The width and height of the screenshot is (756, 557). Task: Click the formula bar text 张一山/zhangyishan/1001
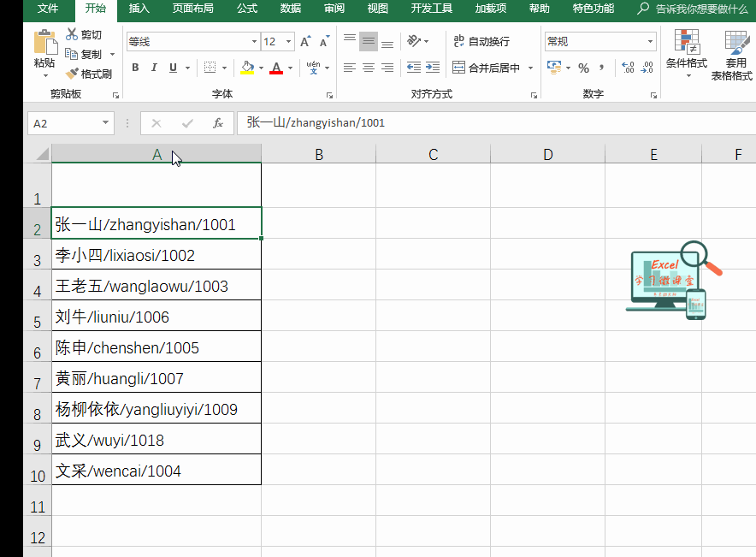[316, 123]
